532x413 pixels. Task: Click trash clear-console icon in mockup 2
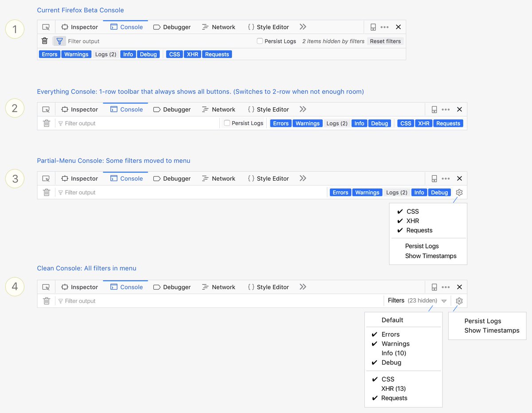(47, 123)
